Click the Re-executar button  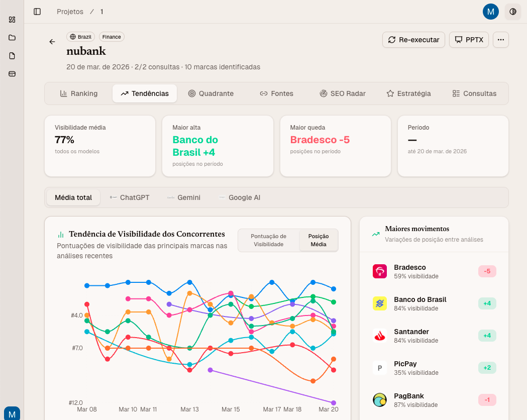click(x=413, y=40)
